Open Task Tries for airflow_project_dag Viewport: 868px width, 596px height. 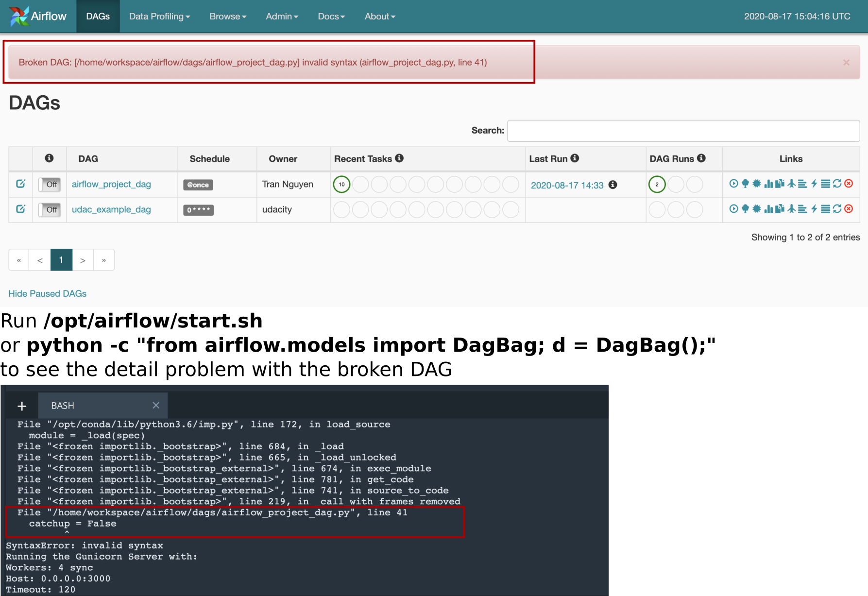[x=780, y=183]
